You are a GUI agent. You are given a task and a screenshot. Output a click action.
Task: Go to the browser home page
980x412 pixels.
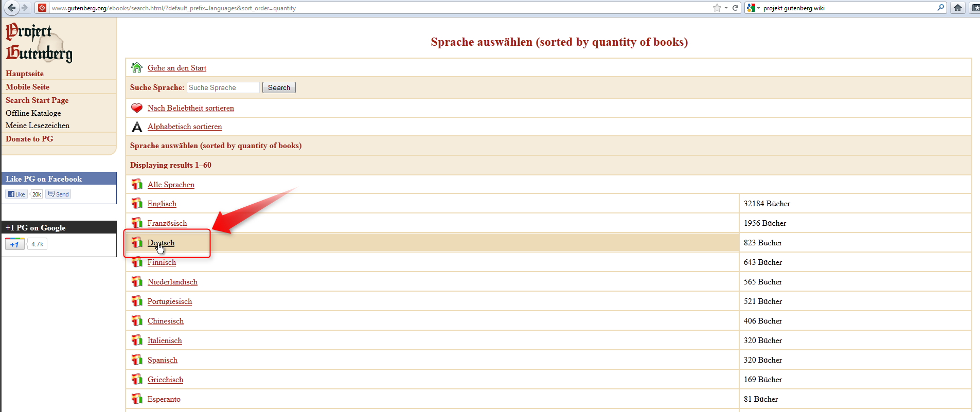(x=958, y=8)
